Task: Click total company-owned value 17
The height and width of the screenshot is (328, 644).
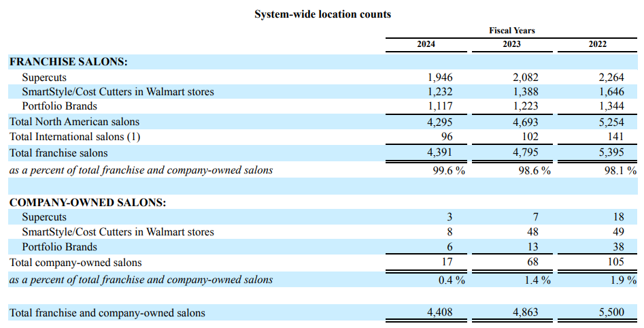Action: point(447,262)
